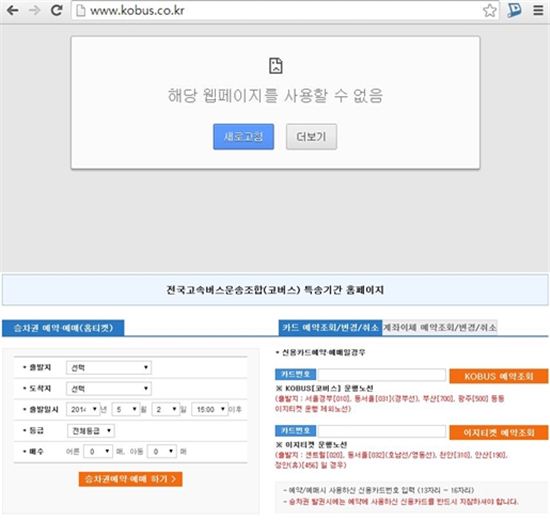Click the orange KOBUS 예약조회 button
The image size is (550, 520).
498,376
